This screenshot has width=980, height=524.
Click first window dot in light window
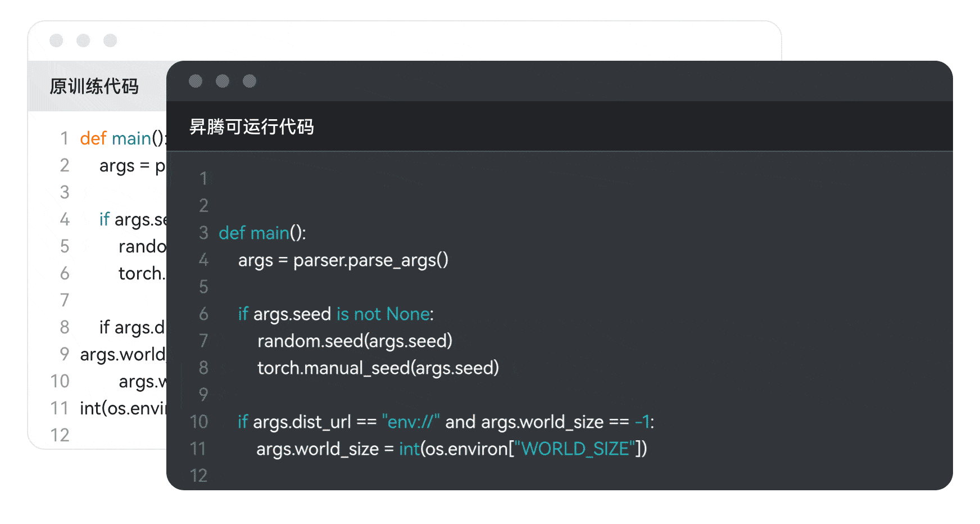(x=56, y=40)
